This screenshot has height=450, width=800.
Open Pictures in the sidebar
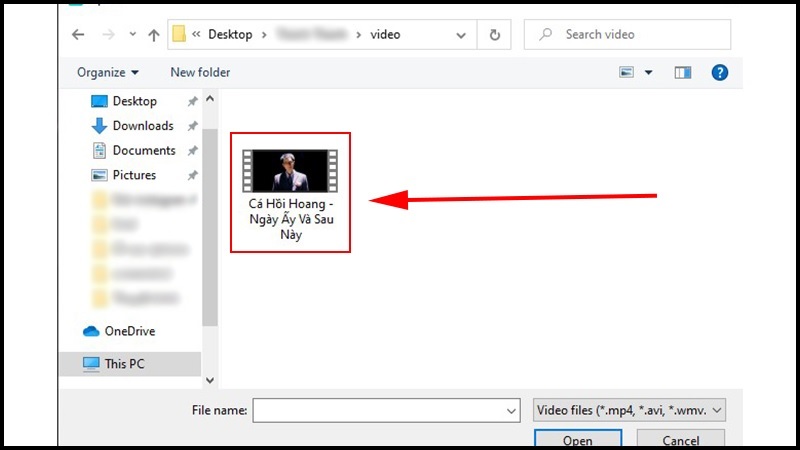123,175
